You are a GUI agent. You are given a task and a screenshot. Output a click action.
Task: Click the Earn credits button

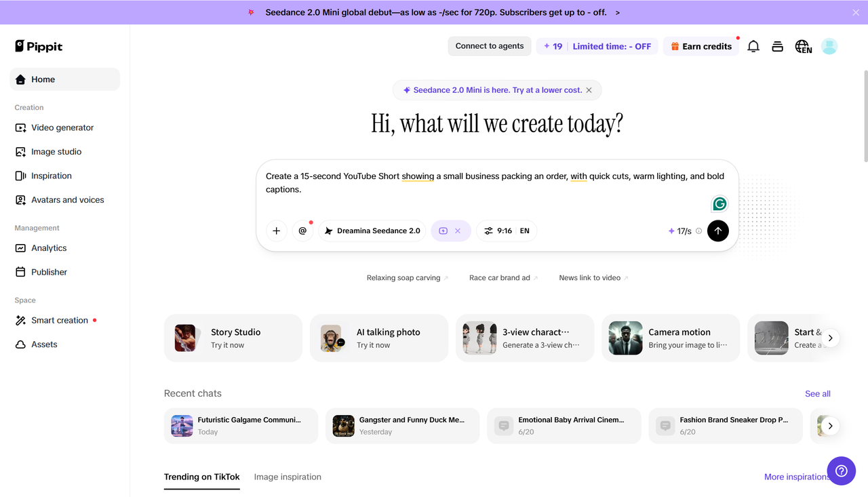pyautogui.click(x=701, y=46)
